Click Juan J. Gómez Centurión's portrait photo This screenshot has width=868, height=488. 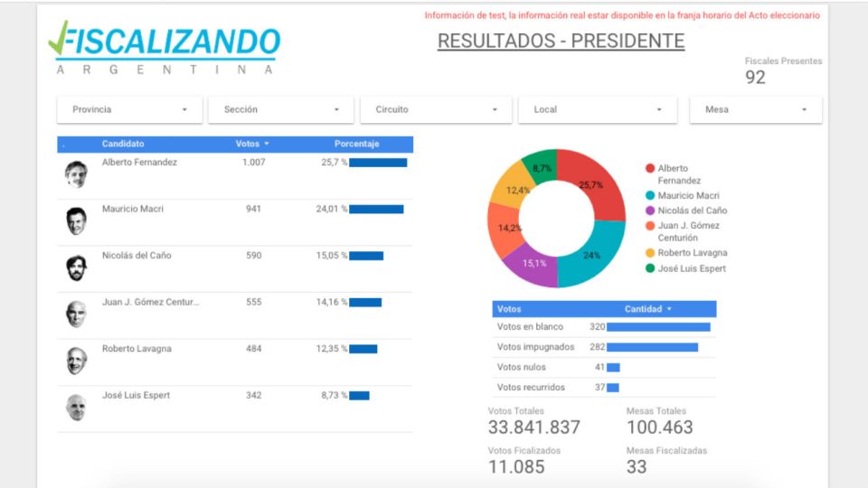[76, 314]
